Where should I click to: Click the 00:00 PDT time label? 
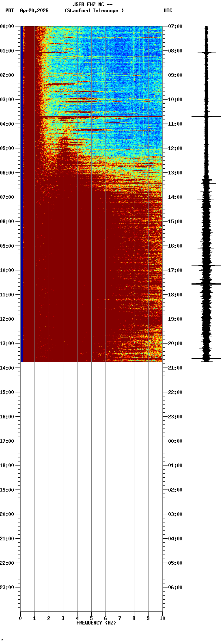pos(7,26)
